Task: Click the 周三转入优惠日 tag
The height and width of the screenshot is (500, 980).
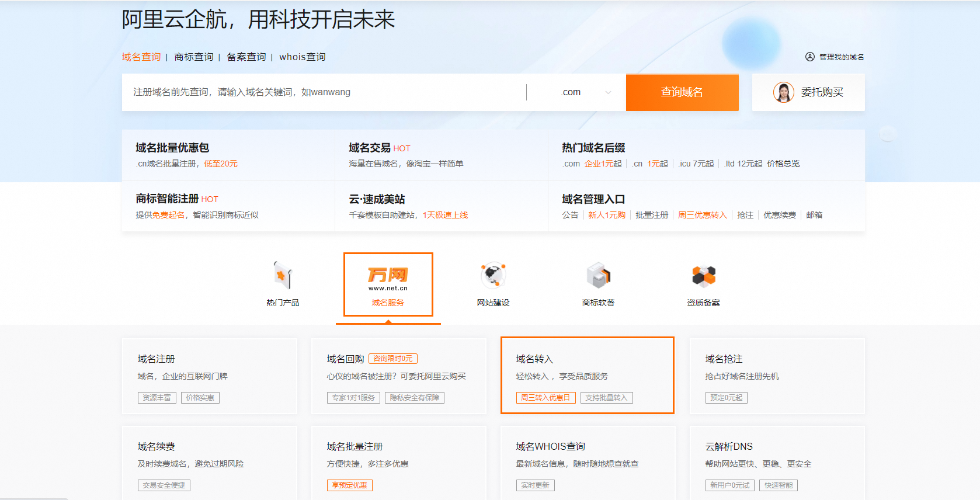Action: click(x=545, y=398)
